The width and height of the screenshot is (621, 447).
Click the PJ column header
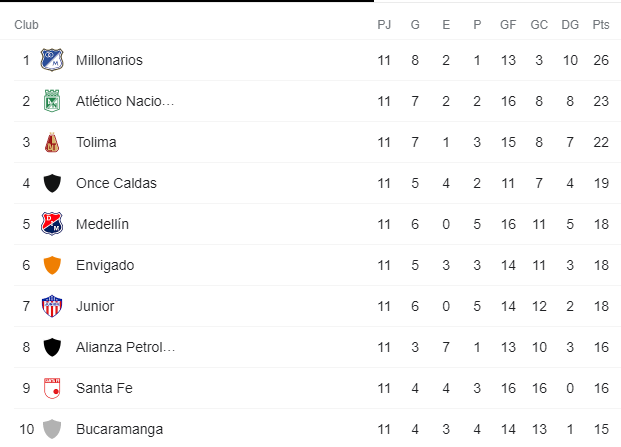click(384, 25)
